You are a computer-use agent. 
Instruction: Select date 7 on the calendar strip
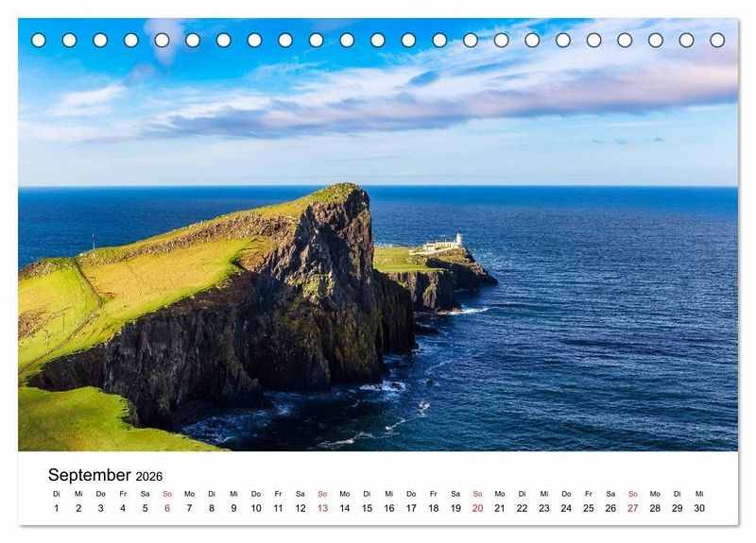[x=190, y=508]
